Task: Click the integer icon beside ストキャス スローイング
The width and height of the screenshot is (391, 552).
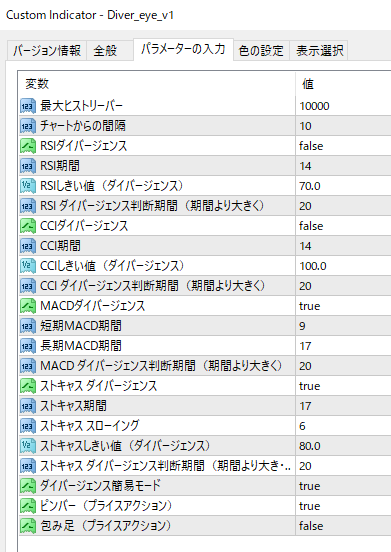Action: pos(28,426)
